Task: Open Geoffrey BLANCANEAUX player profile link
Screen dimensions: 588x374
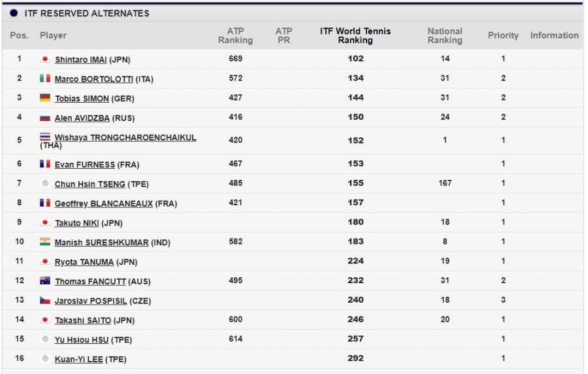Action: 103,204
